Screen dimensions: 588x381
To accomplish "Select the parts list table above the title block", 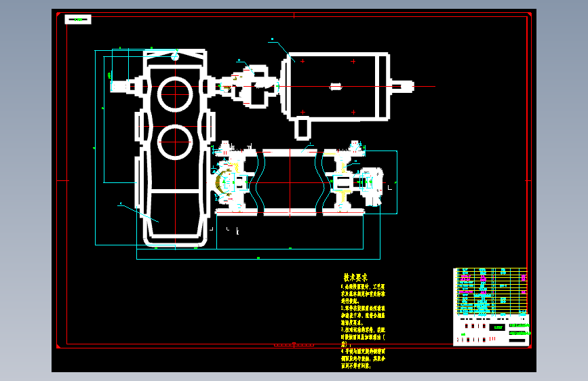I will point(491,291).
